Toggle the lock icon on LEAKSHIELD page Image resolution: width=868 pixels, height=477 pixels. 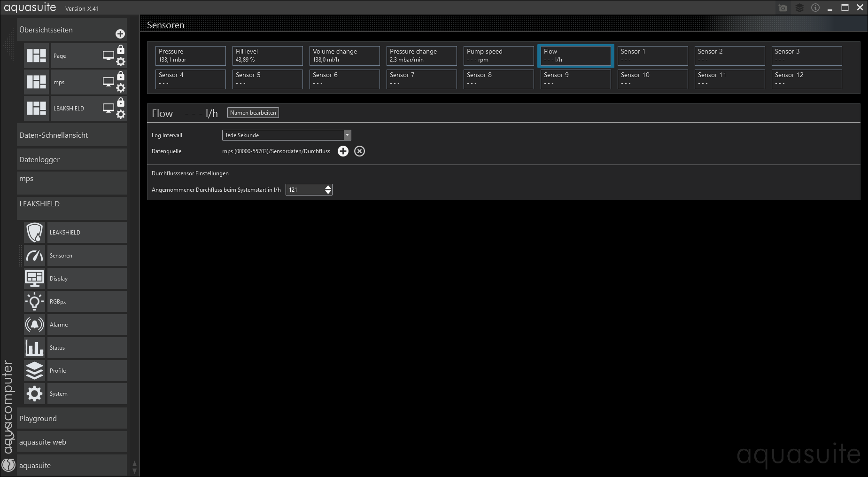click(x=121, y=102)
